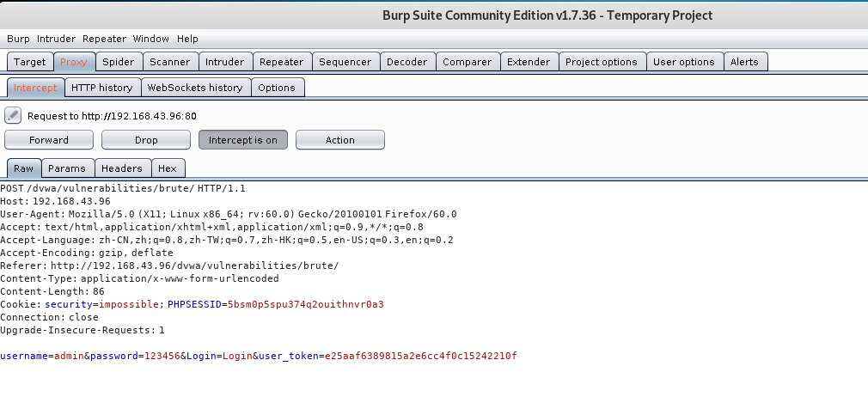Open the Burp menu
This screenshot has width=868, height=409.
[18, 39]
